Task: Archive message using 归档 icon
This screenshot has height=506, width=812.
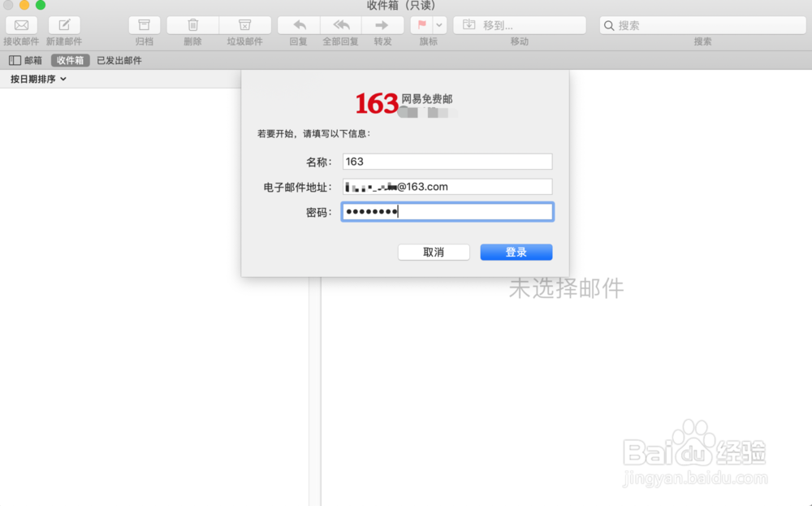Action: 144,25
